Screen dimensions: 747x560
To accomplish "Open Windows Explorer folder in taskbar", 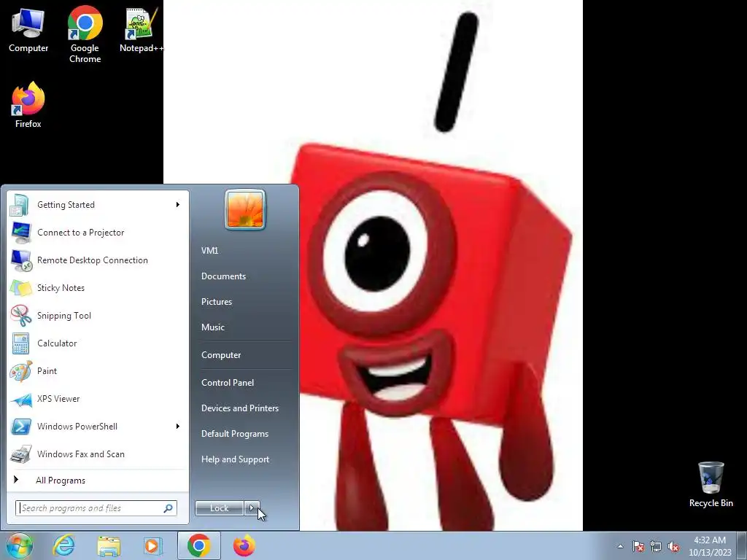I will tap(109, 545).
